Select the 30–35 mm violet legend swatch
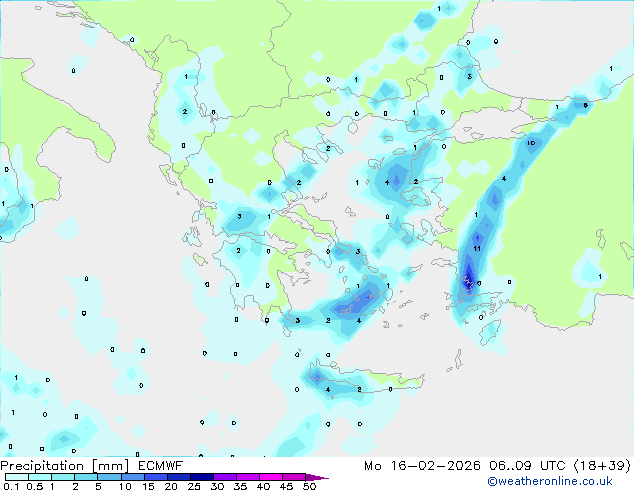The height and width of the screenshot is (490, 634). click(x=225, y=477)
